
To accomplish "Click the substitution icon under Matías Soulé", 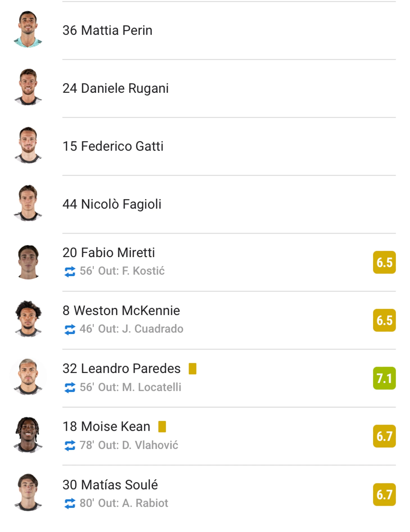I will click(x=70, y=504).
